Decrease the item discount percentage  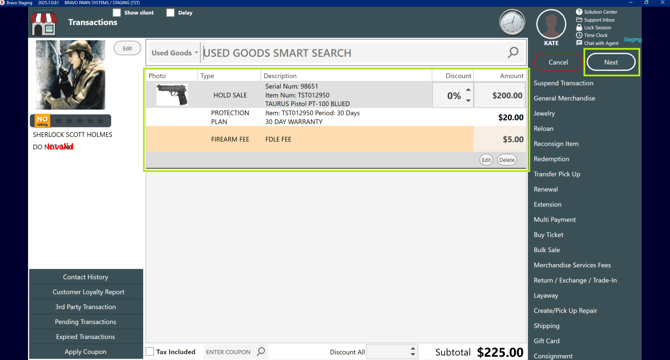tap(468, 100)
